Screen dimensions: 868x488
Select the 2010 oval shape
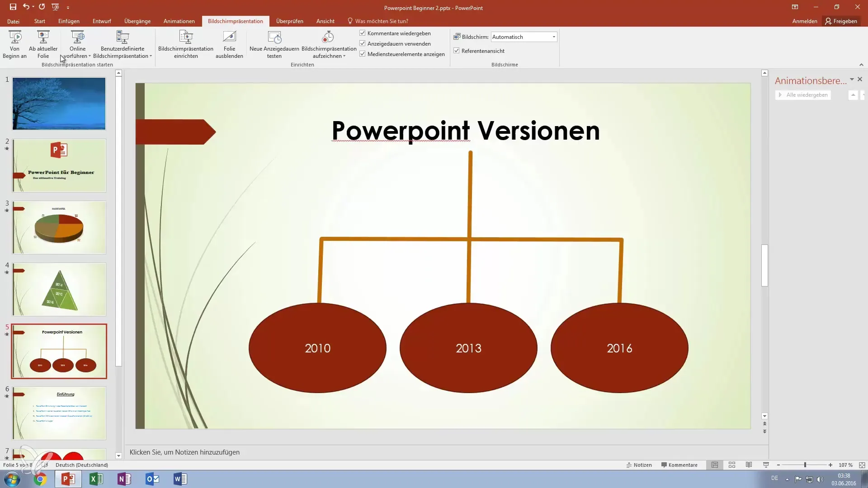pos(317,348)
